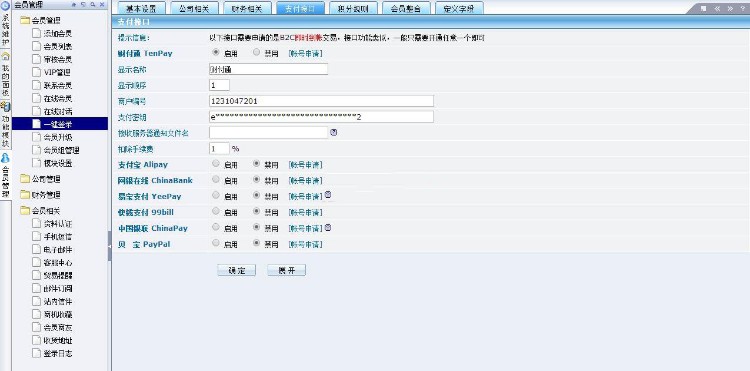Viewport: 750px width, 371px height.
Task: Select 禁用 for 财付通 TenPay
Action: point(257,52)
